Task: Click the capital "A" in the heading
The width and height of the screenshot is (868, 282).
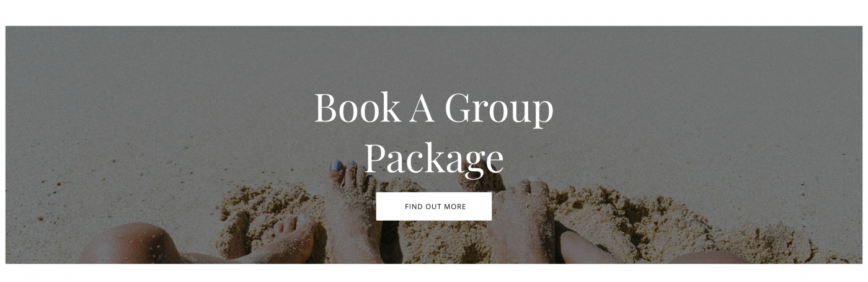Action: [423, 108]
